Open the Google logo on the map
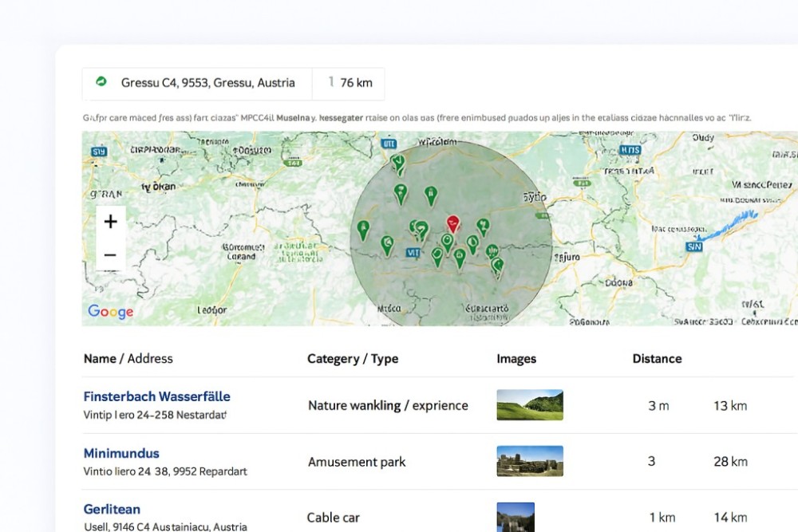Viewport: 798px width, 532px height. pyautogui.click(x=110, y=312)
